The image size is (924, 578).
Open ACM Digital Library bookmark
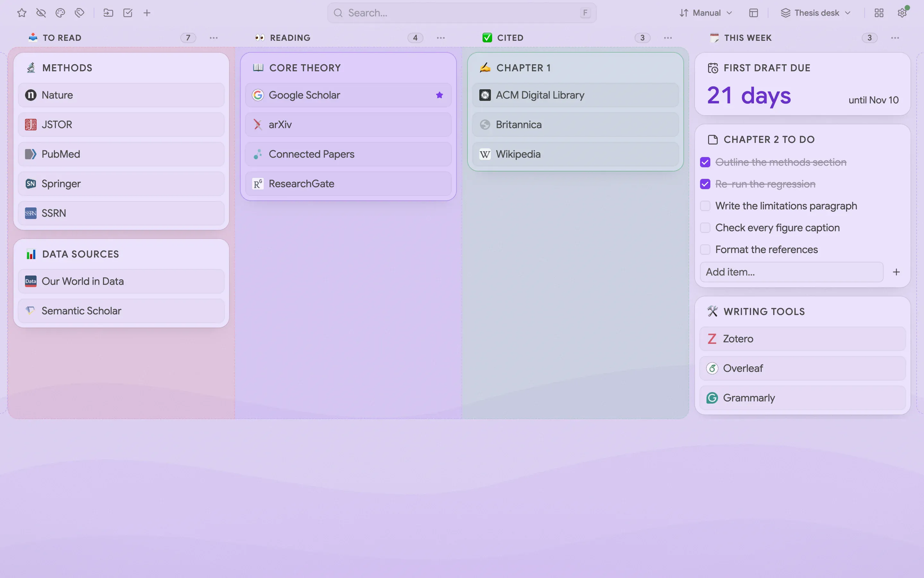click(x=575, y=95)
